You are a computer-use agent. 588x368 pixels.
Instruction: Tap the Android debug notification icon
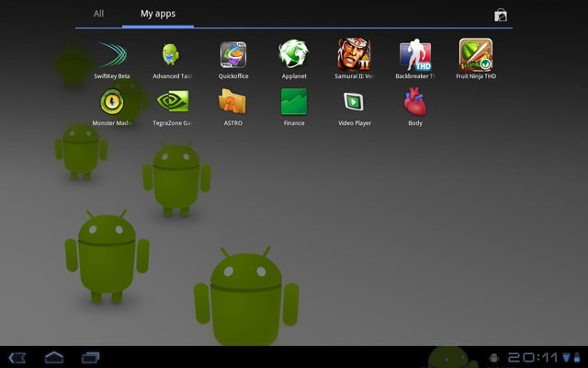click(x=494, y=358)
